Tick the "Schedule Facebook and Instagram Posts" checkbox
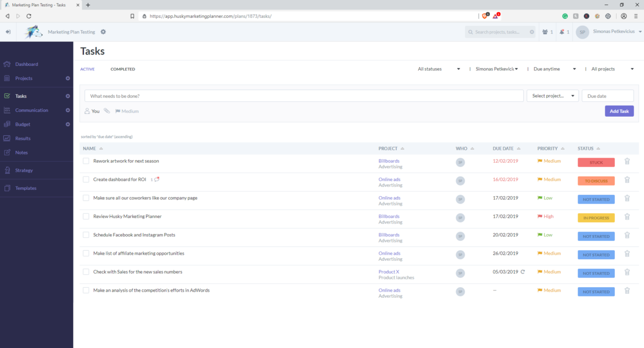Image resolution: width=644 pixels, height=348 pixels. tap(86, 235)
